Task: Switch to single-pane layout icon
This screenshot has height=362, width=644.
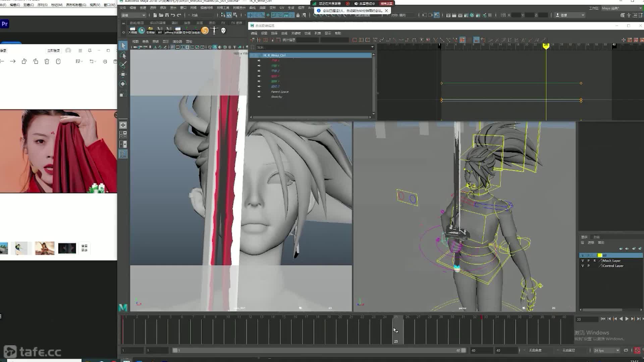Action: [x=123, y=125]
